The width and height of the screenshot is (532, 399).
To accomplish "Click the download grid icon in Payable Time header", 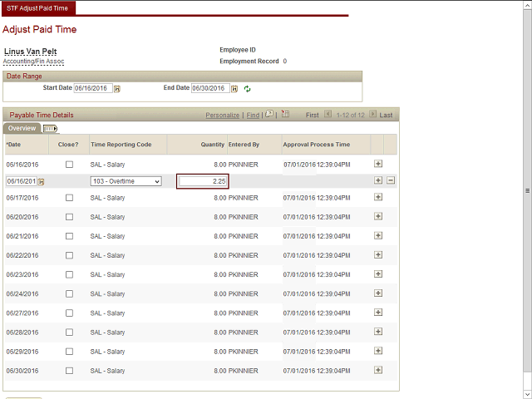I will pyautogui.click(x=285, y=115).
